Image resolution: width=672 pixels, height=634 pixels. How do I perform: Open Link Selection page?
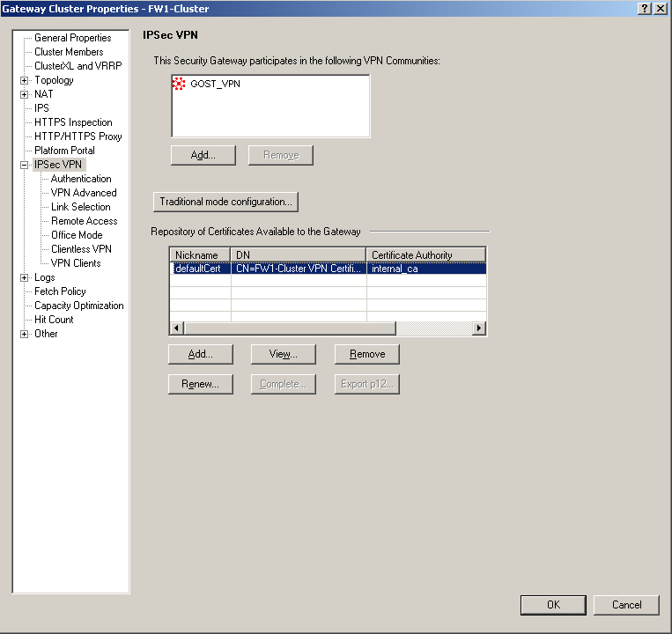[80, 207]
